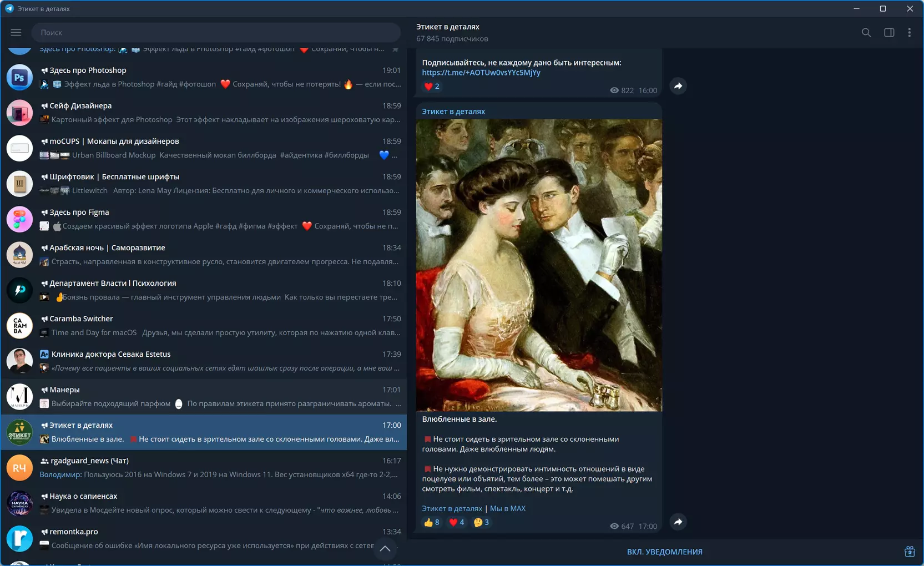Viewport: 924px width, 566px height.
Task: Minimize the Telegram window
Action: pyautogui.click(x=856, y=8)
